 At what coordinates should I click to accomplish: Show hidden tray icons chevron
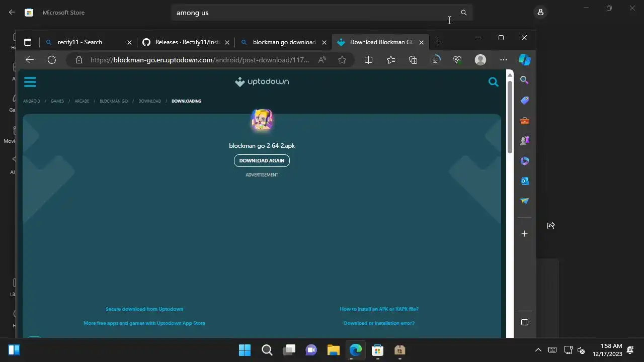538,350
